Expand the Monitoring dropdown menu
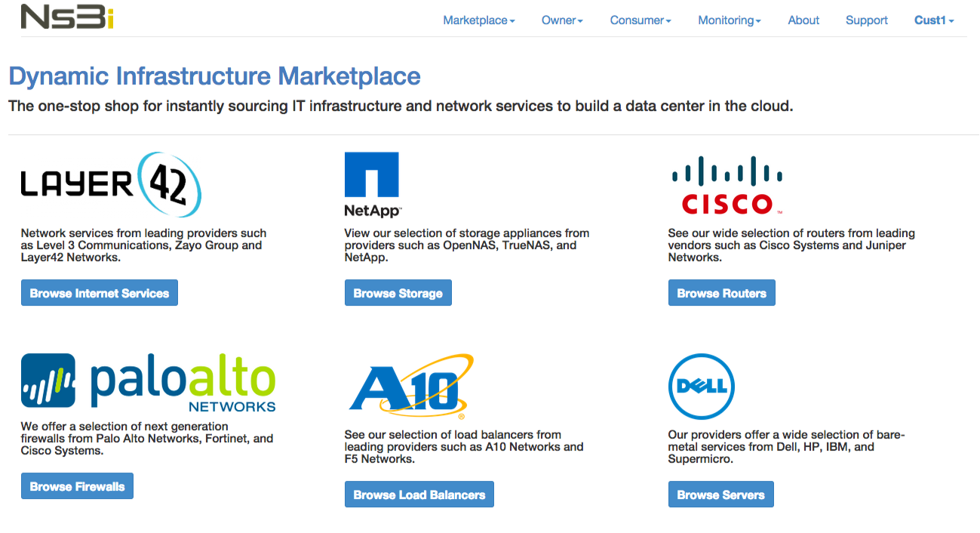This screenshot has width=980, height=533. [x=730, y=20]
